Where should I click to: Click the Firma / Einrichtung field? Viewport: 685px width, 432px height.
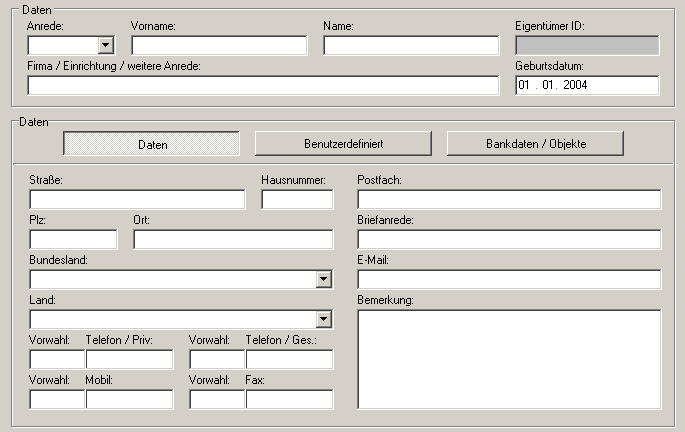263,85
